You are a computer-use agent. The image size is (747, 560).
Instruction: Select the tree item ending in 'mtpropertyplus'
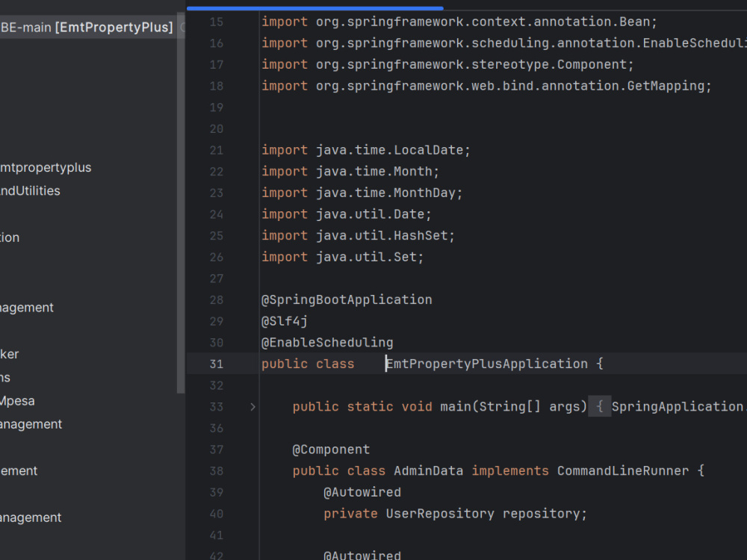click(46, 167)
